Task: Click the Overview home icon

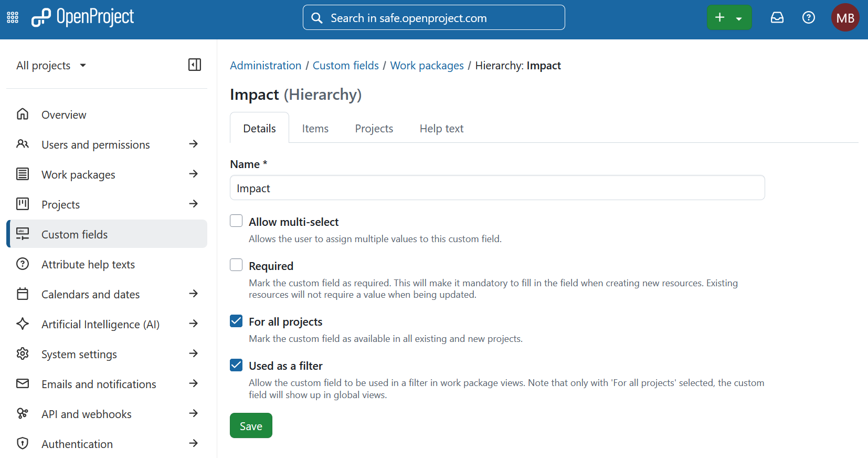Action: point(23,114)
